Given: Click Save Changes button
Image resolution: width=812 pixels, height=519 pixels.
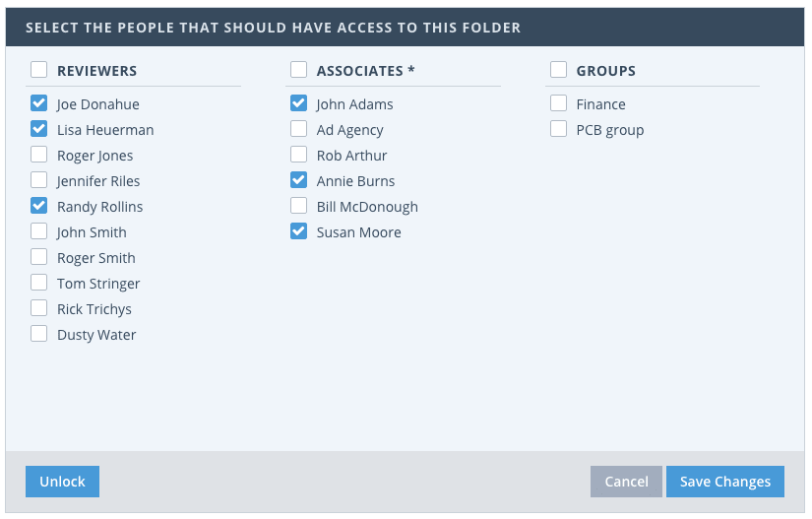Looking at the screenshot, I should (724, 482).
